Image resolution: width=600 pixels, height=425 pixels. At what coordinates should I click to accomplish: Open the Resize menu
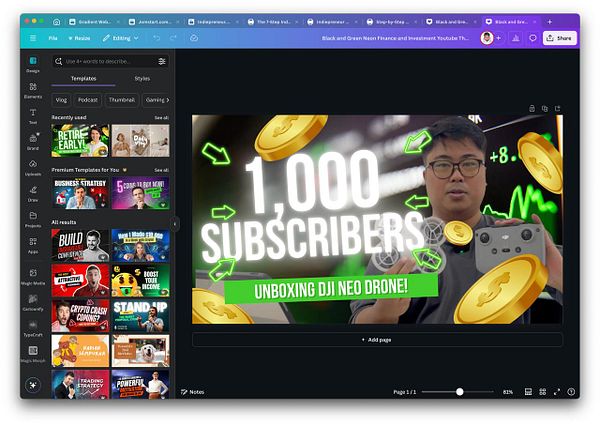tap(79, 38)
